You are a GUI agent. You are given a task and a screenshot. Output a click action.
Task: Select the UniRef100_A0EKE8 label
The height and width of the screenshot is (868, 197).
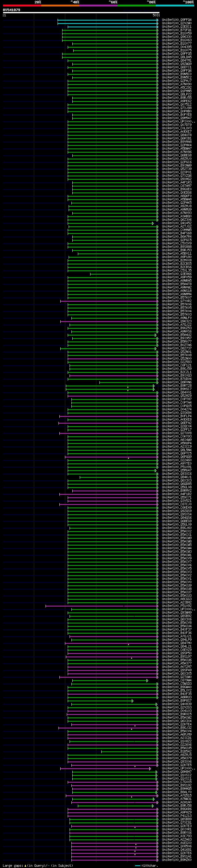[176, 419]
